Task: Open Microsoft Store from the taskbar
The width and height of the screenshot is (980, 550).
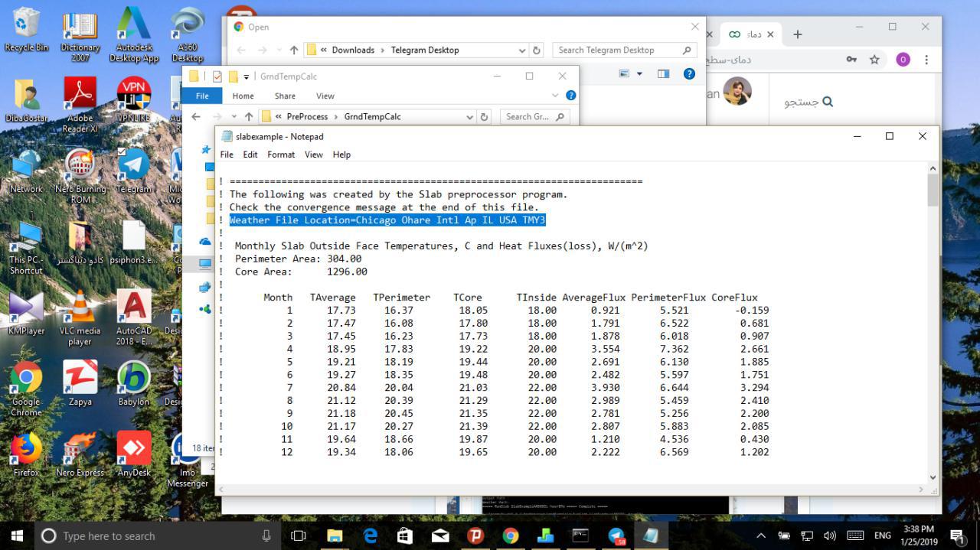Action: [x=405, y=535]
